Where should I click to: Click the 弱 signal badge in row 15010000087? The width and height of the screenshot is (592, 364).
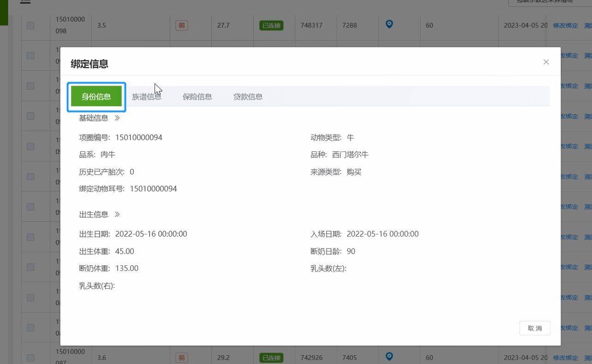click(181, 358)
